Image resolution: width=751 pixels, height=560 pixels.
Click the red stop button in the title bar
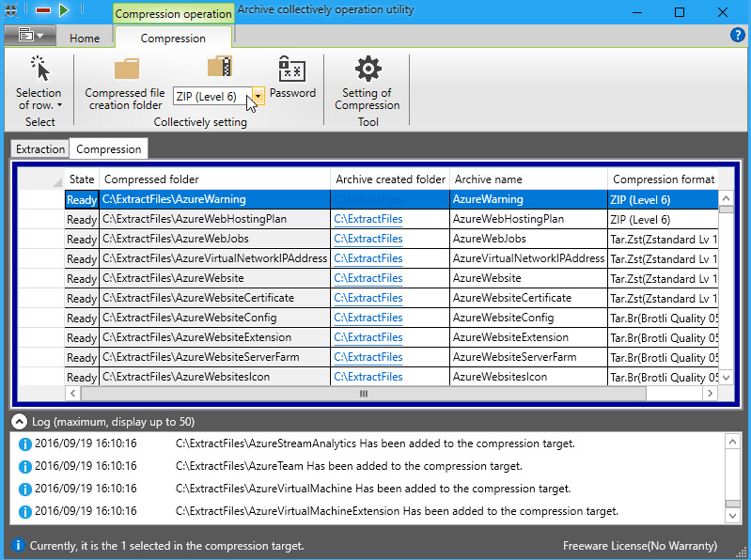[43, 10]
